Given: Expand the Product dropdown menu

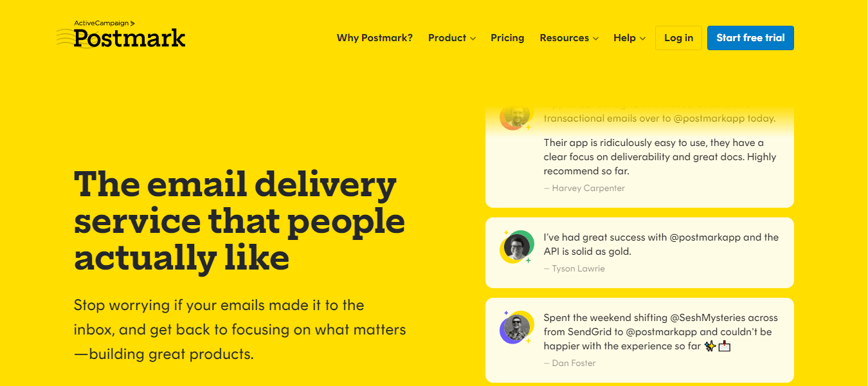Looking at the screenshot, I should [451, 38].
